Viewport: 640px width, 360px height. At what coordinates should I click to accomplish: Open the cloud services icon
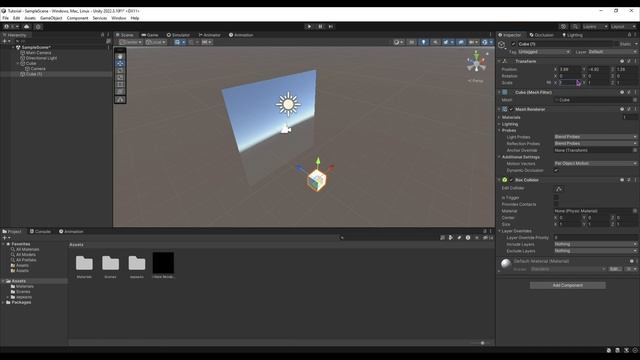coord(27,27)
